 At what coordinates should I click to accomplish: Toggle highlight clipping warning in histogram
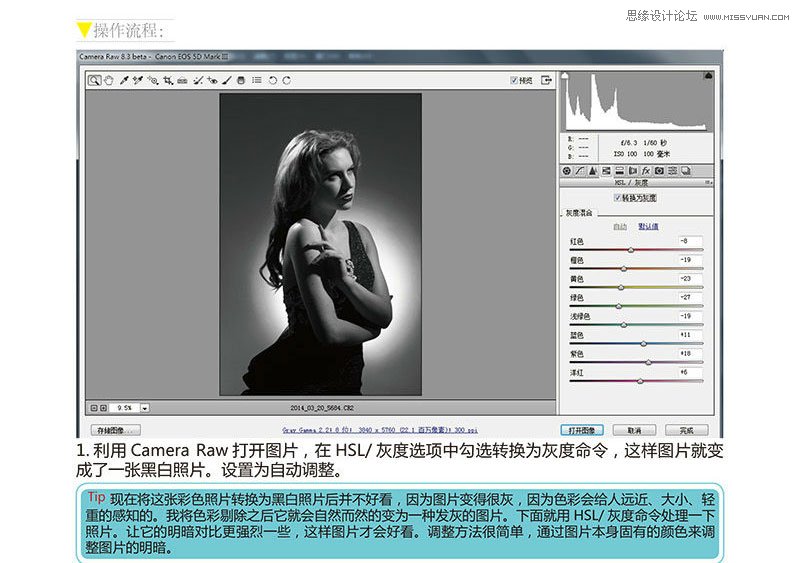coord(708,76)
